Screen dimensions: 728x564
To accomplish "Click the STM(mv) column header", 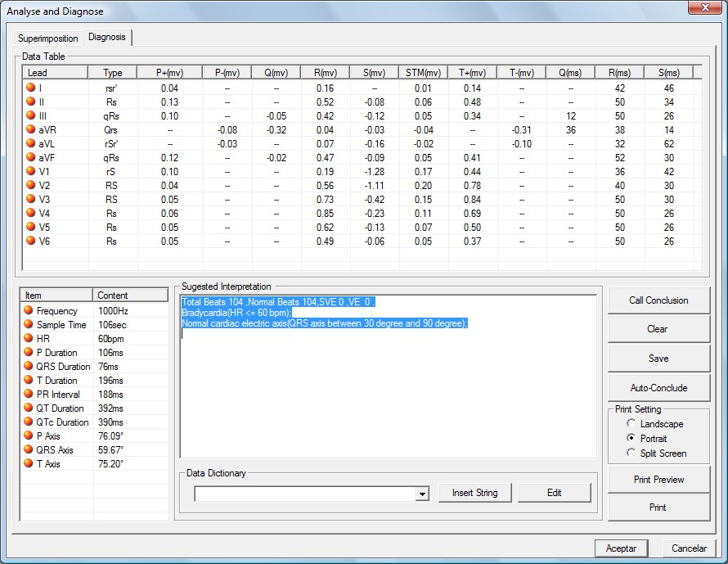I will pyautogui.click(x=423, y=73).
